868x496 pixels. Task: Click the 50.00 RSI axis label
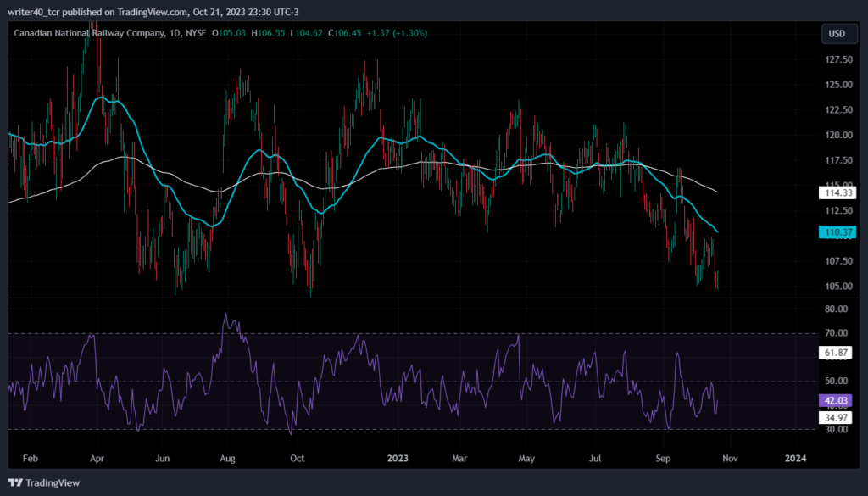click(837, 381)
